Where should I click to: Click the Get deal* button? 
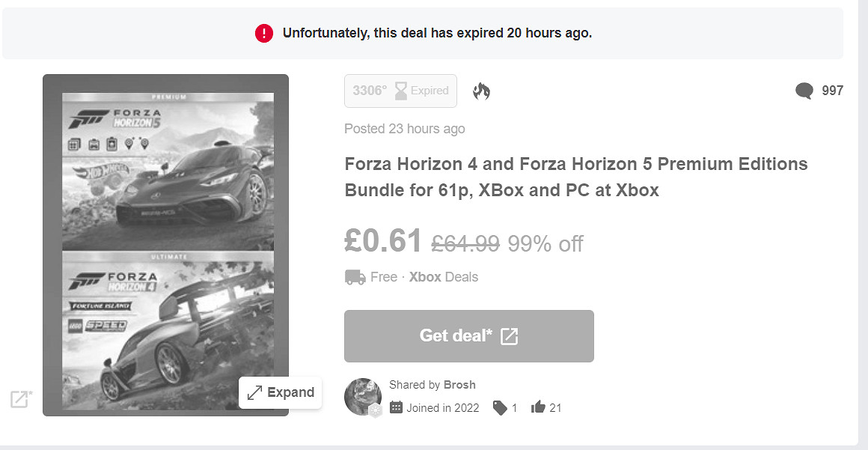pyautogui.click(x=468, y=336)
